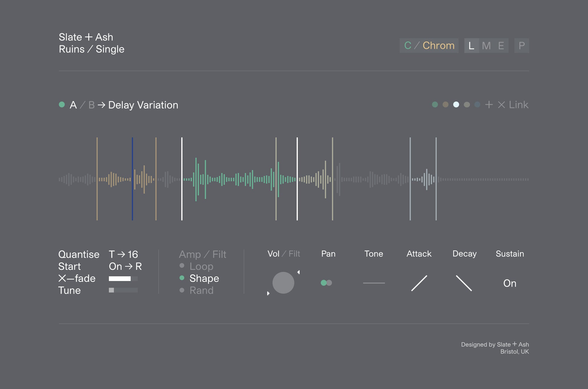The height and width of the screenshot is (389, 588).
Task: Click the Decay slope icon
Action: click(x=464, y=283)
